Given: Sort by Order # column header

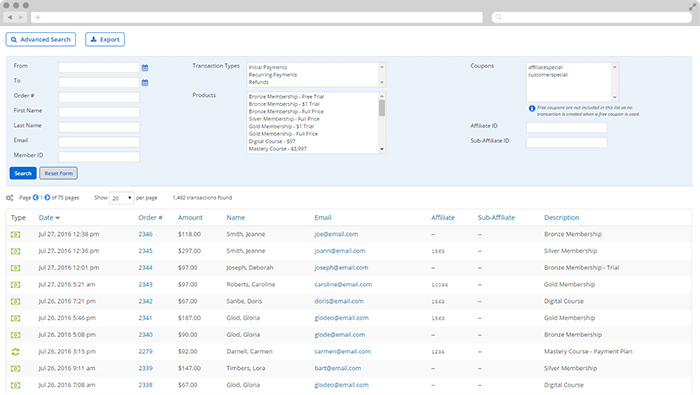Looking at the screenshot, I should [150, 217].
